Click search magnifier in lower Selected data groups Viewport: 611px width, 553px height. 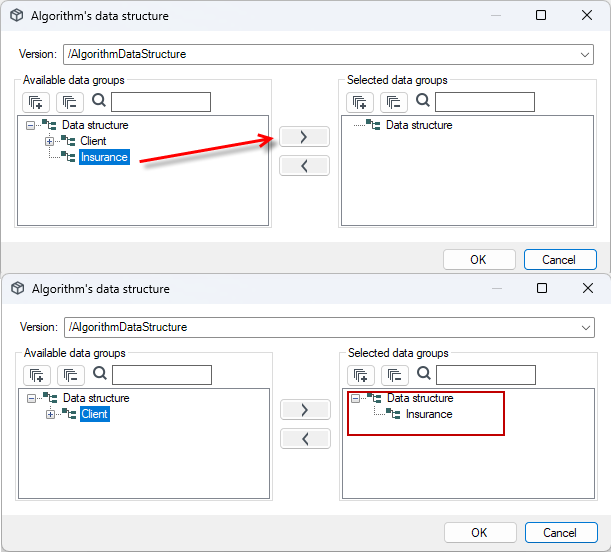click(x=424, y=373)
